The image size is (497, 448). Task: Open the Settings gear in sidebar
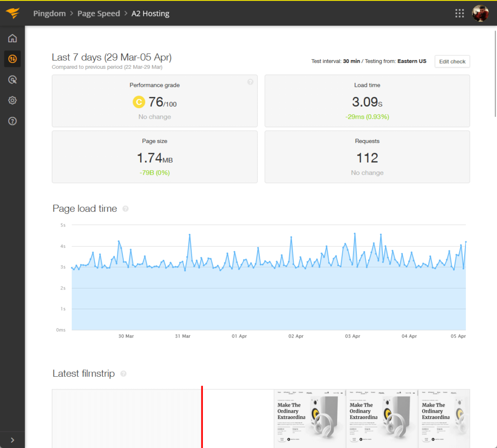12,100
